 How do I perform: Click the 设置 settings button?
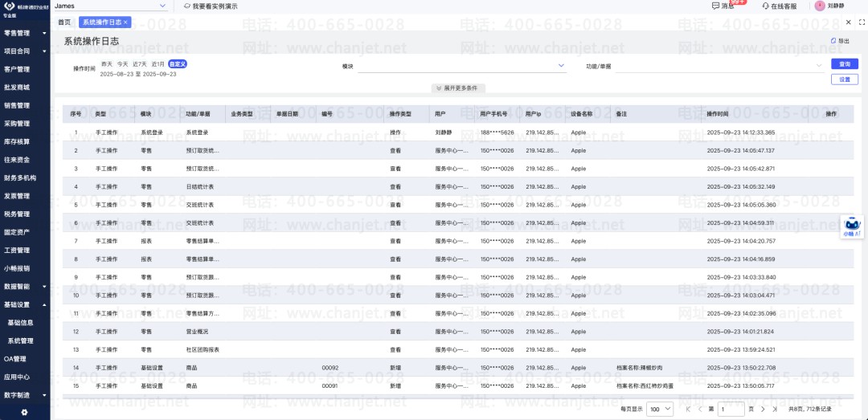[x=844, y=80]
